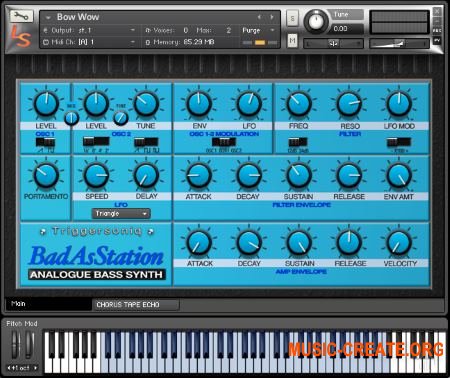Toggle the OSC 2 octave range switch

pos(96,141)
